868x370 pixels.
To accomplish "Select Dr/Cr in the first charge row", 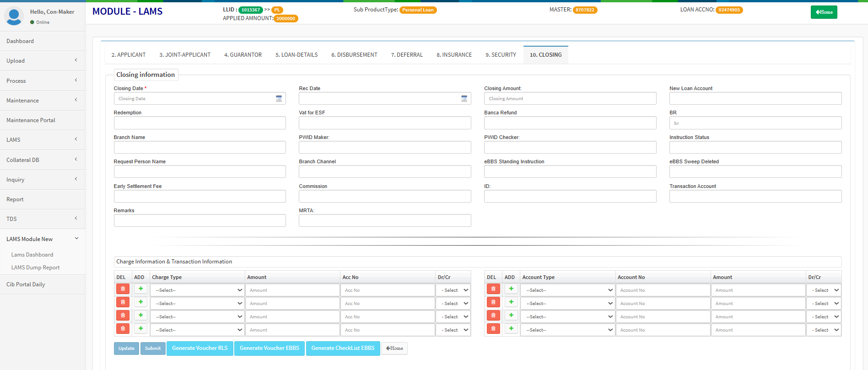I will pyautogui.click(x=454, y=290).
